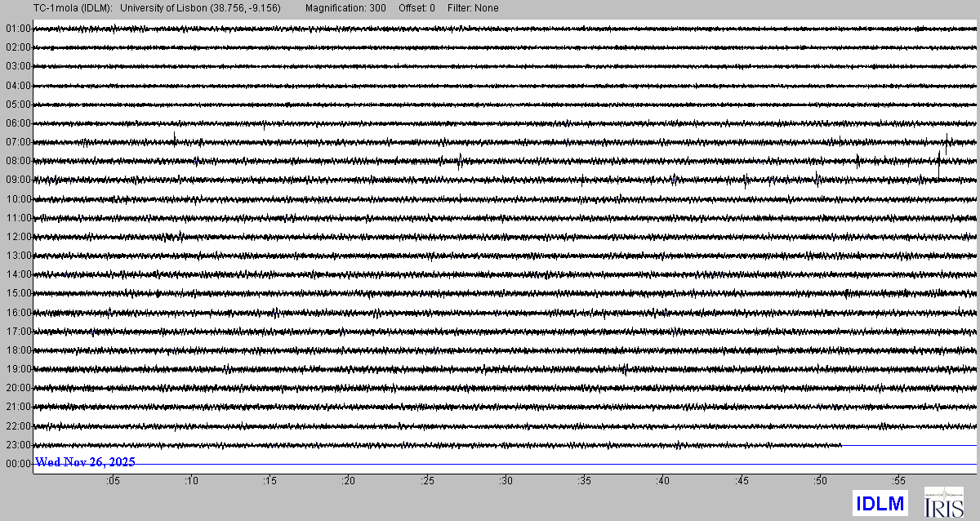Select the Offset: 0 header text

pos(416,8)
